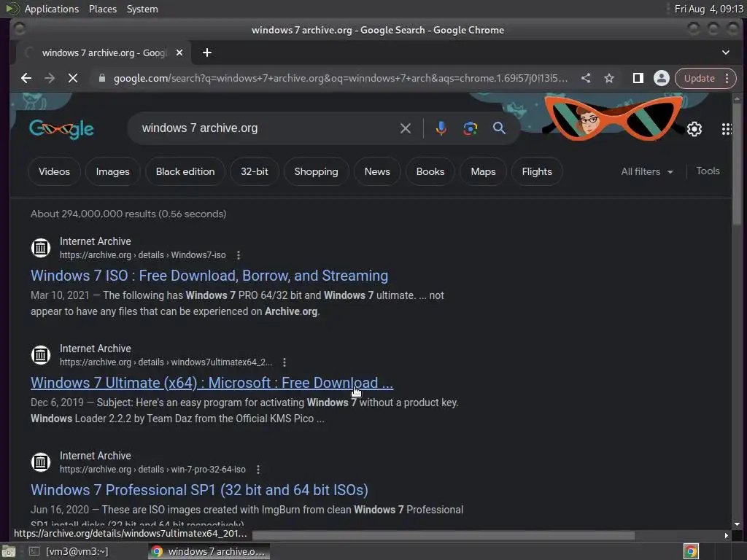Select Chrome window in bottom taskbar
This screenshot has height=560, width=747.
tap(209, 551)
